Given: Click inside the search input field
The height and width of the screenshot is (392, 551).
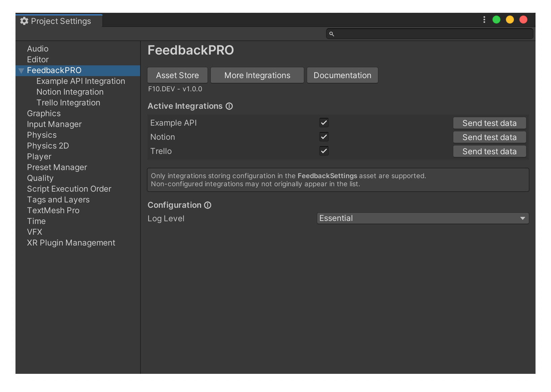Looking at the screenshot, I should 428,34.
